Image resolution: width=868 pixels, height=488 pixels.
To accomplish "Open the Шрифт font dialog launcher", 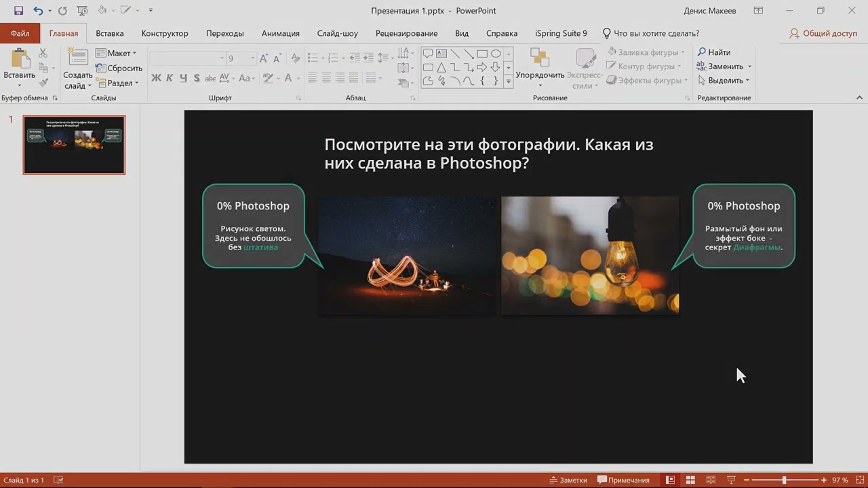I will click(298, 98).
